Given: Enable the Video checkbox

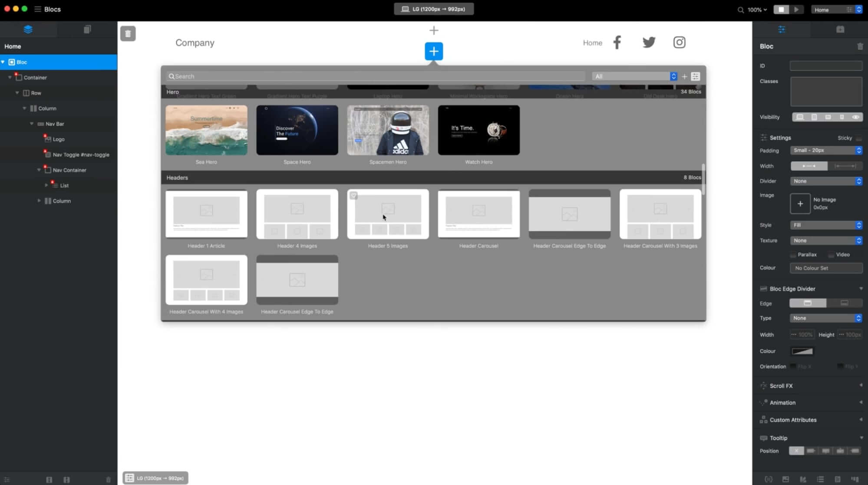Looking at the screenshot, I should (831, 255).
